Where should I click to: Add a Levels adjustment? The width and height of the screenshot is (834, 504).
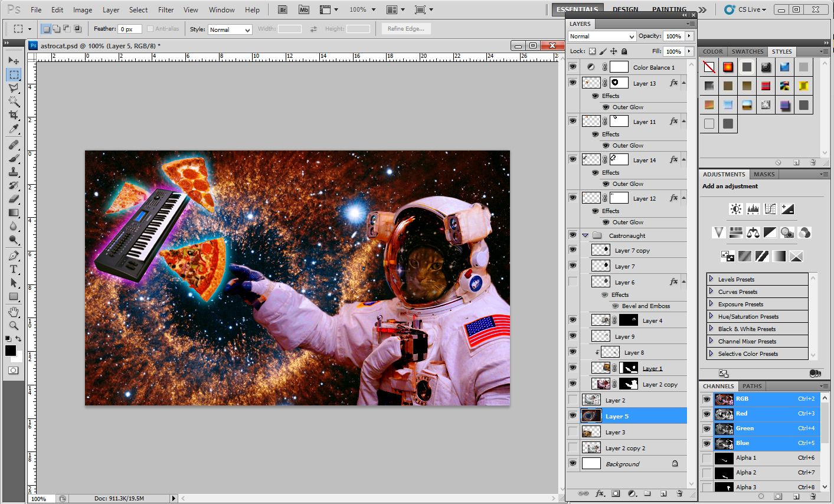(753, 209)
